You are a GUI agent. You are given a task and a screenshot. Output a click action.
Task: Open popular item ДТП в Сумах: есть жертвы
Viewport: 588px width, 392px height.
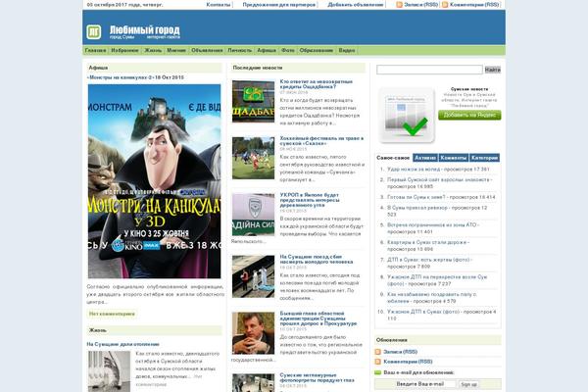(428, 260)
